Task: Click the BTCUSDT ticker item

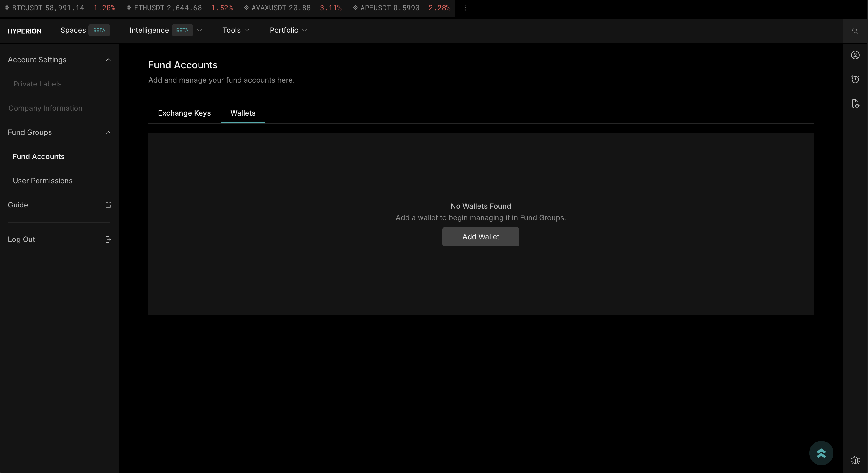Action: [x=60, y=8]
